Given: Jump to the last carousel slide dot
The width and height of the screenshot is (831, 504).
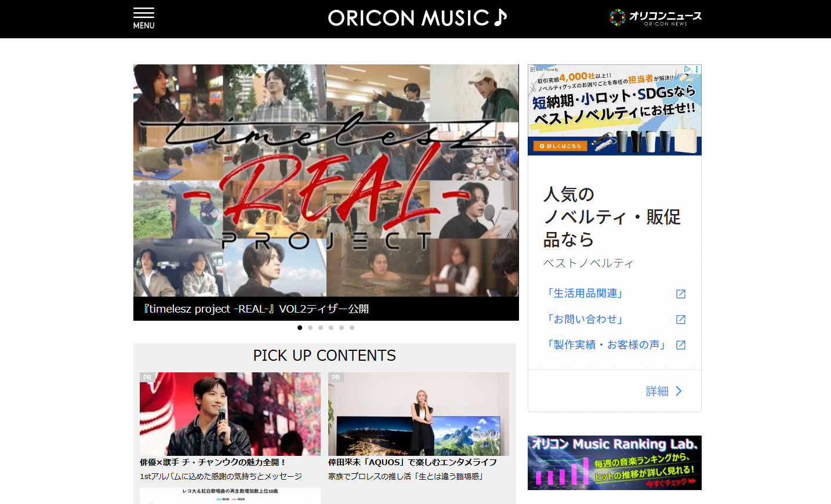Looking at the screenshot, I should tap(352, 328).
